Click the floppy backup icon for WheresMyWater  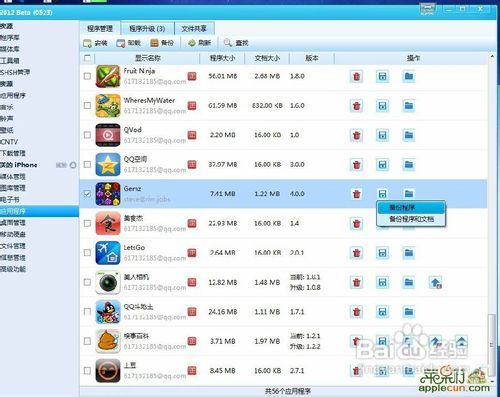pyautogui.click(x=382, y=106)
